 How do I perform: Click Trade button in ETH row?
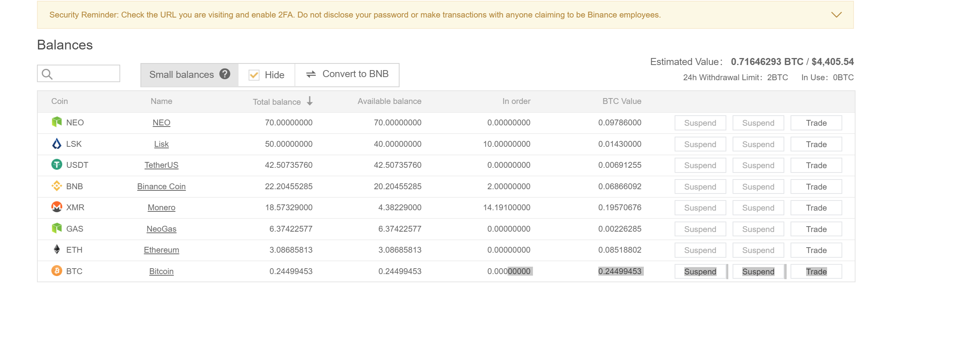(x=816, y=250)
